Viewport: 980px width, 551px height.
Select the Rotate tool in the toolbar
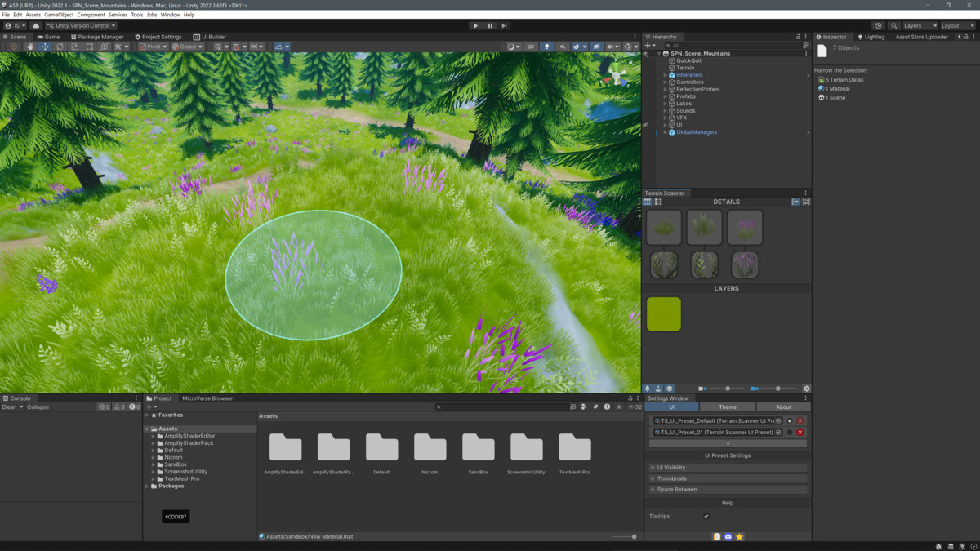click(x=60, y=46)
